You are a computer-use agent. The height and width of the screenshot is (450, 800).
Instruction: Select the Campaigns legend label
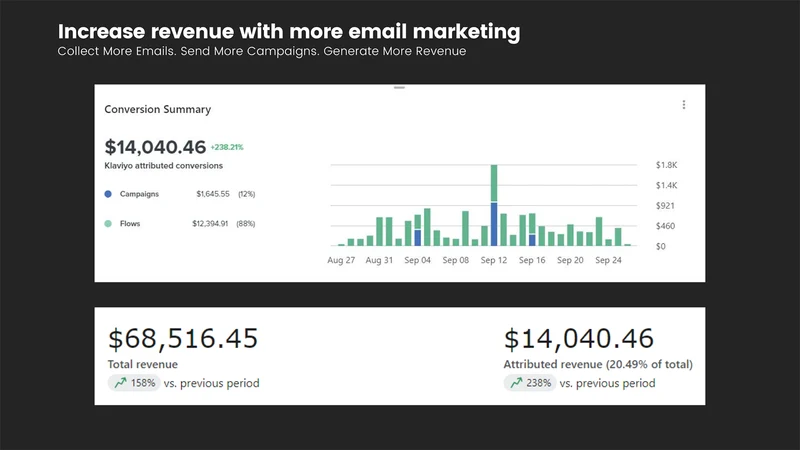pos(139,194)
